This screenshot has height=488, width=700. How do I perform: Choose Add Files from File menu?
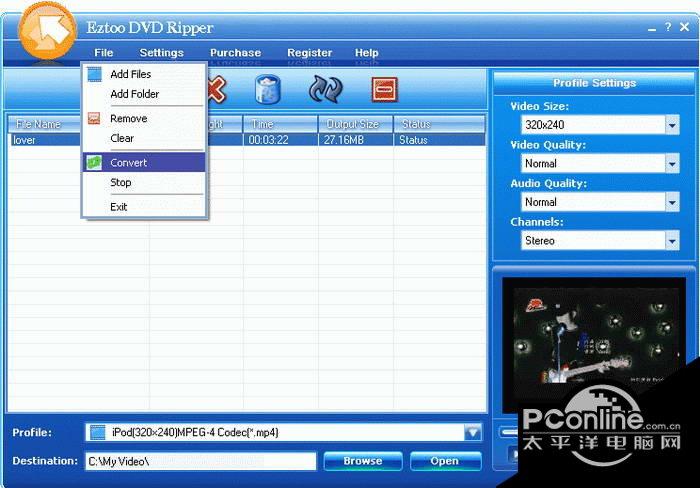coord(144,74)
